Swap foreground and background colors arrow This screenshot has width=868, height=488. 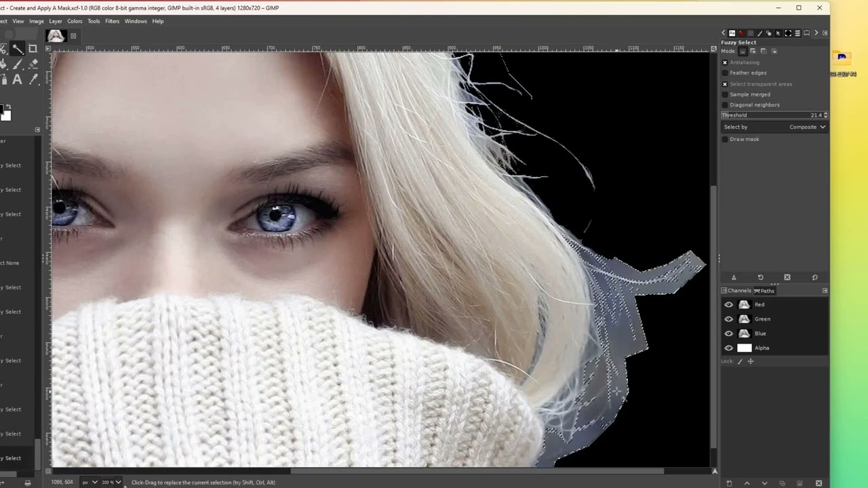click(9, 106)
